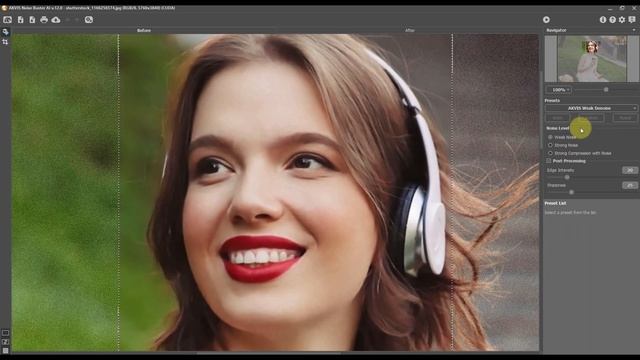Select the Weak Noise radio button
640x360 pixels.
tap(550, 137)
